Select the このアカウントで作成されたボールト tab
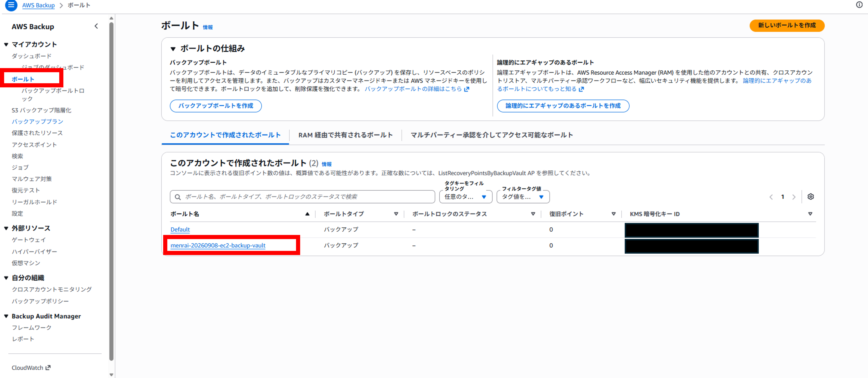 coord(225,135)
